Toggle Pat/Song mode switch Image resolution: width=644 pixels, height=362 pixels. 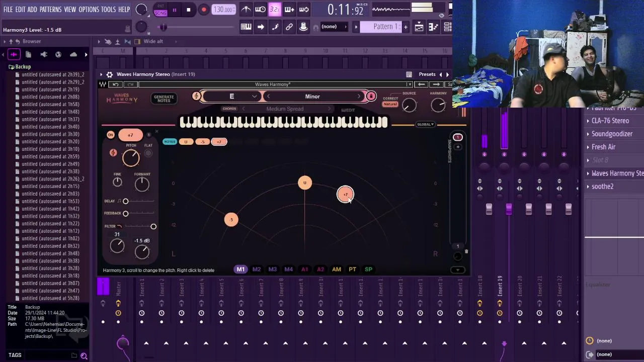point(160,10)
